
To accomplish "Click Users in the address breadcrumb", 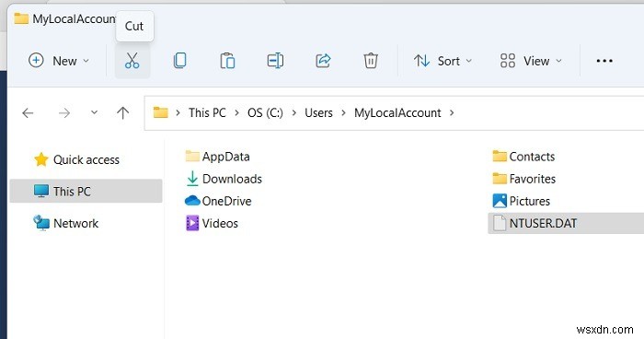I will coord(318,112).
